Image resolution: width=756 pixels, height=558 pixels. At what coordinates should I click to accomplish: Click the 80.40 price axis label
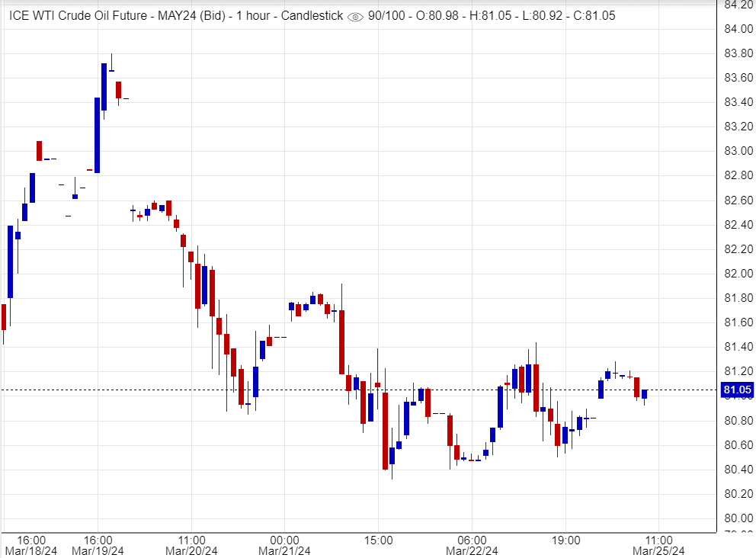[736, 470]
